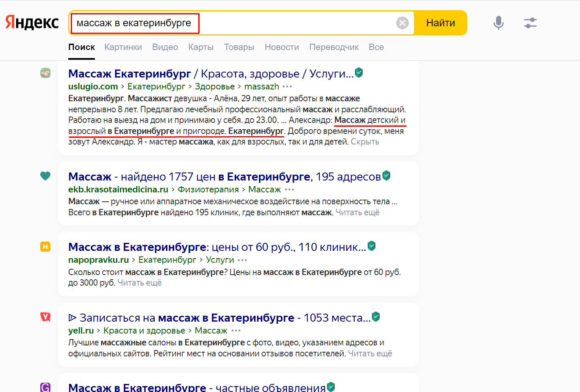Viewport: 580px width, 392px height.
Task: Click verified shield beside 195 адресов title
Action: (x=386, y=175)
